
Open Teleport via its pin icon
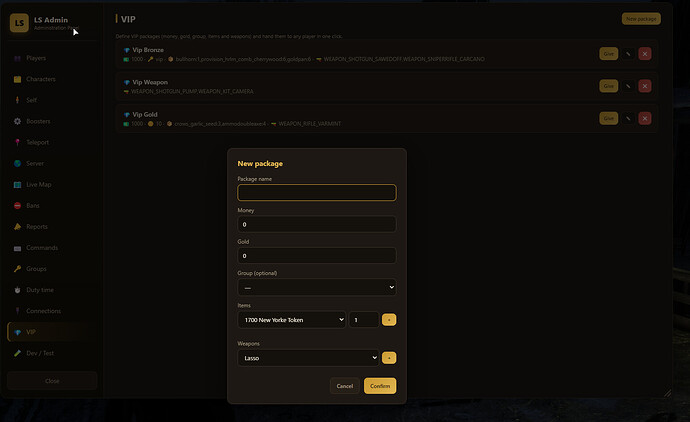pos(17,143)
